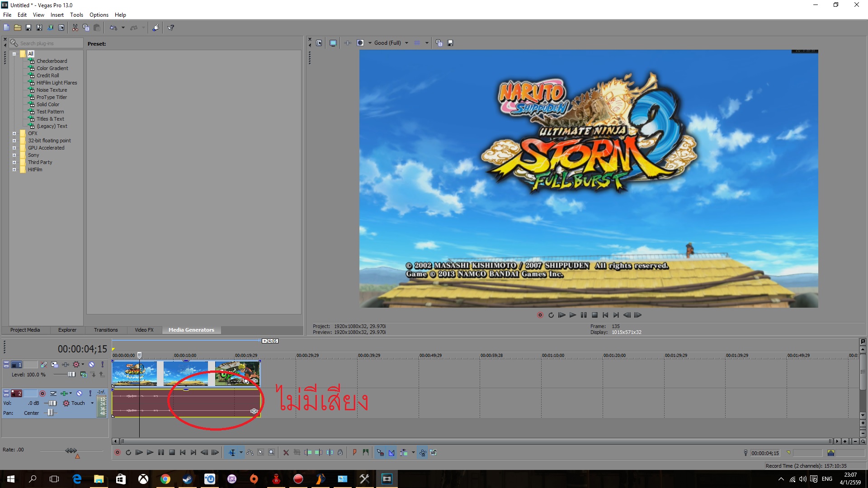
Task: Open the Touch automation mode dropdown
Action: (x=92, y=403)
